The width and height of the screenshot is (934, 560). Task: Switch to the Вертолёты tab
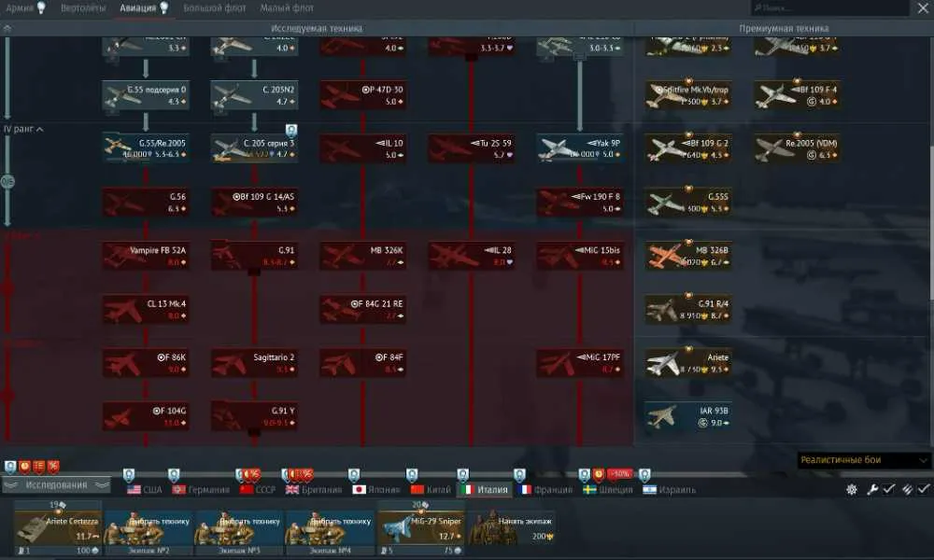tap(83, 8)
